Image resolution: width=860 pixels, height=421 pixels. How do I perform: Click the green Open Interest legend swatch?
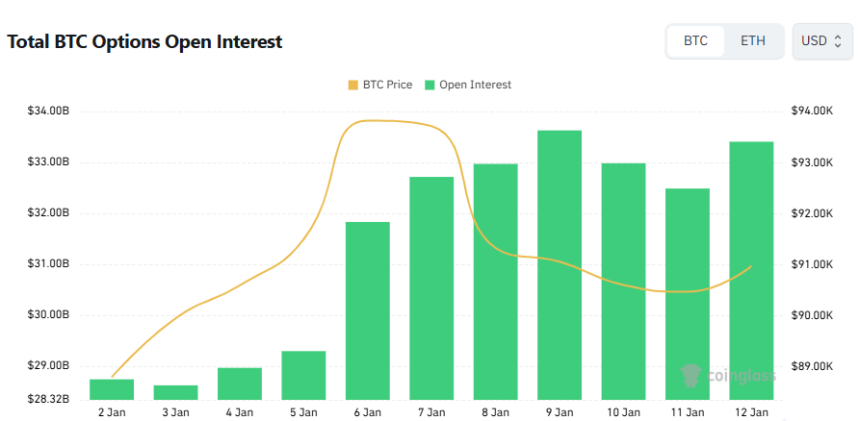point(431,85)
